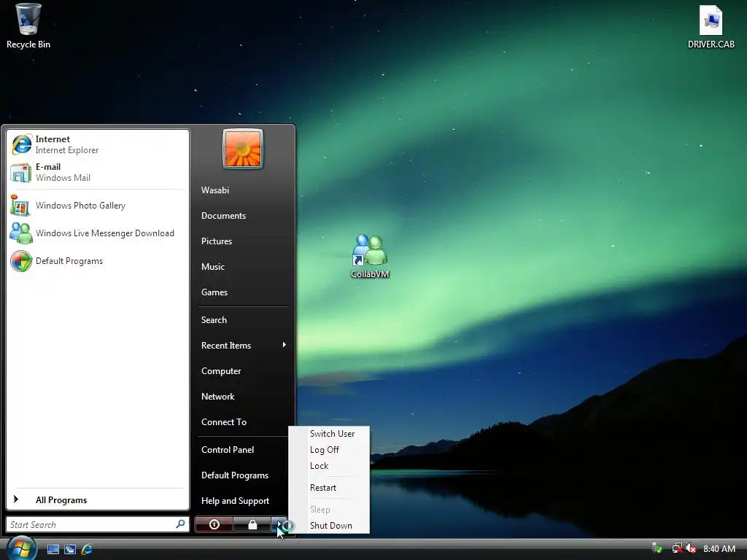Image resolution: width=747 pixels, height=560 pixels.
Task: Choose Switch User from power menu
Action: (332, 434)
